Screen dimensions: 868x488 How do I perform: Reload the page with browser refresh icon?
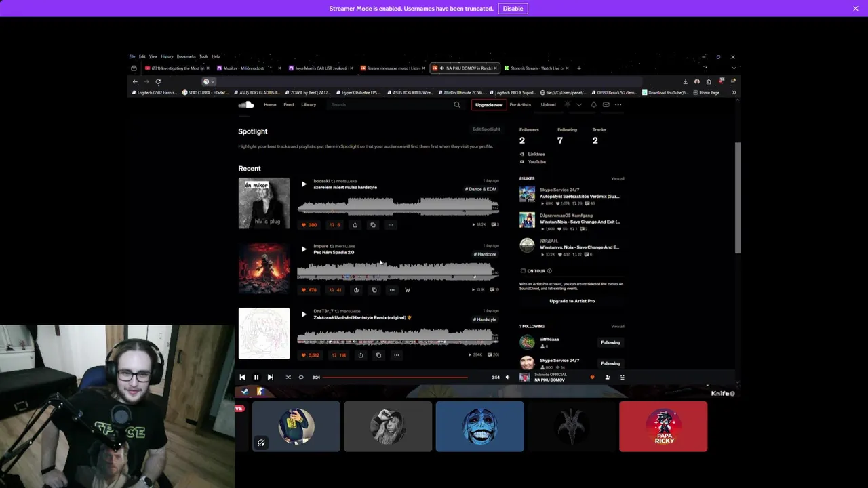[158, 82]
